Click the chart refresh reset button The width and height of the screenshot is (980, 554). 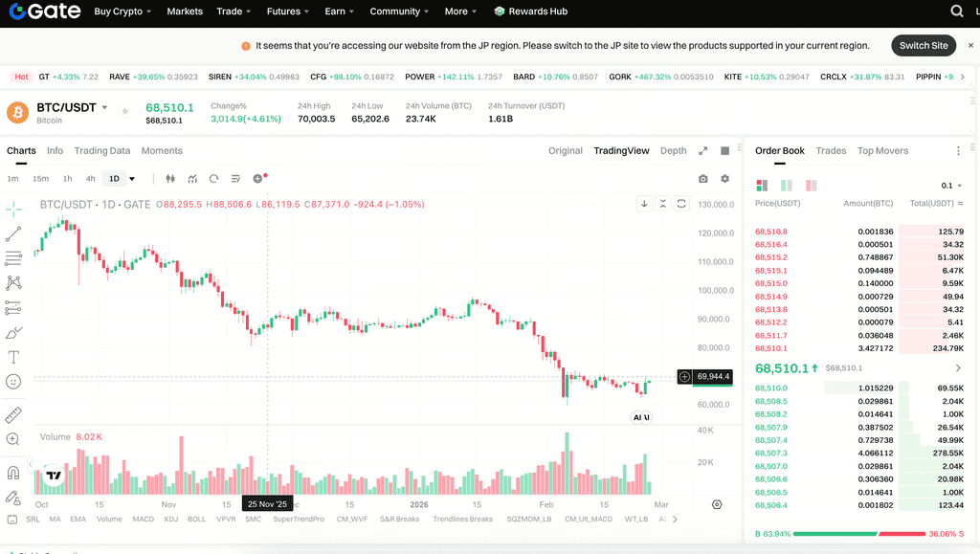tap(681, 204)
